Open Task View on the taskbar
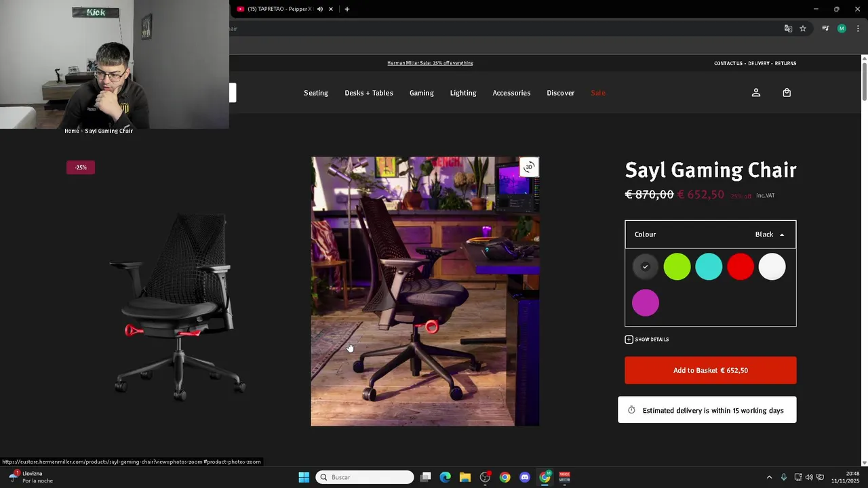 [x=426, y=477]
